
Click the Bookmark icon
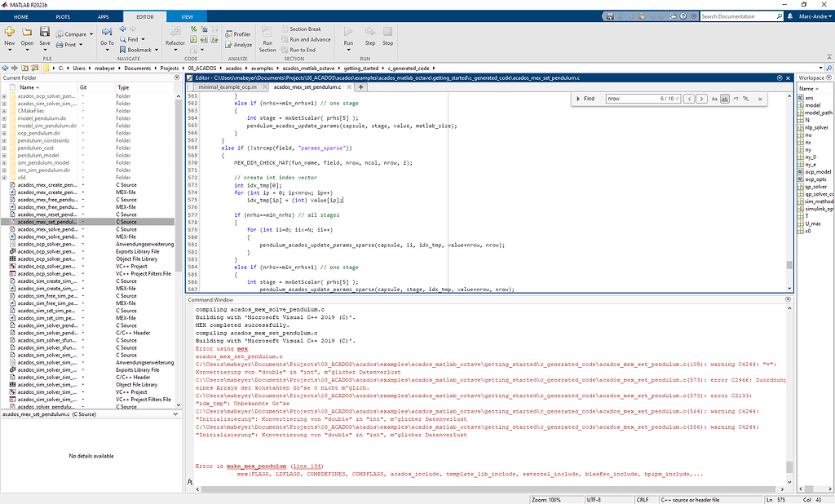[x=123, y=50]
